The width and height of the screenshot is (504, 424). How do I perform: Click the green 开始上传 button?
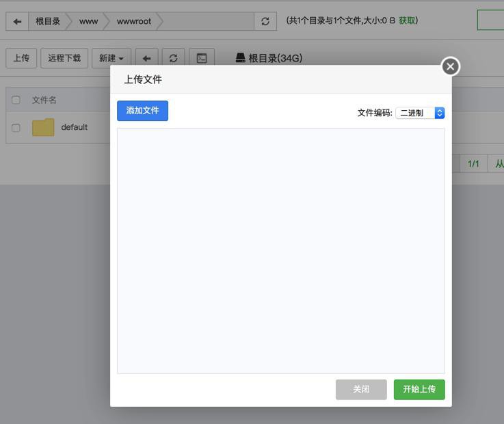click(x=419, y=389)
